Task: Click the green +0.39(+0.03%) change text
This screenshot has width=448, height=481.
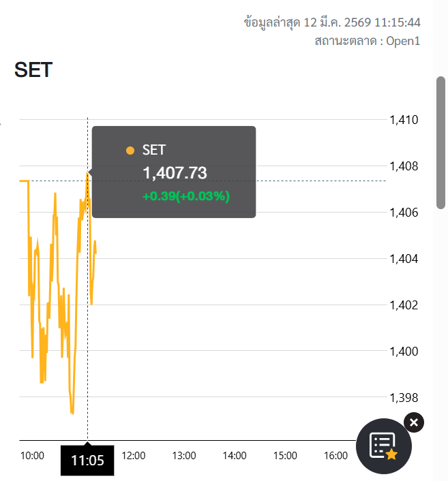Action: tap(186, 196)
